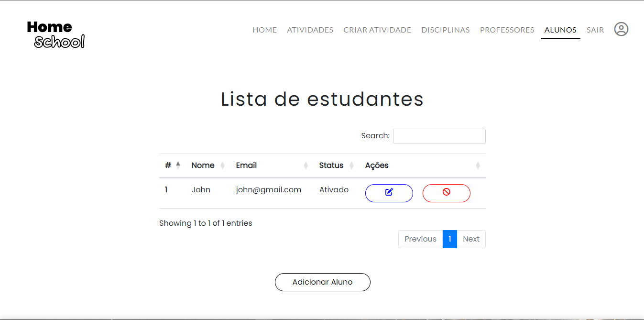
Task: Switch to the DISCIPLINAS tab
Action: (445, 30)
